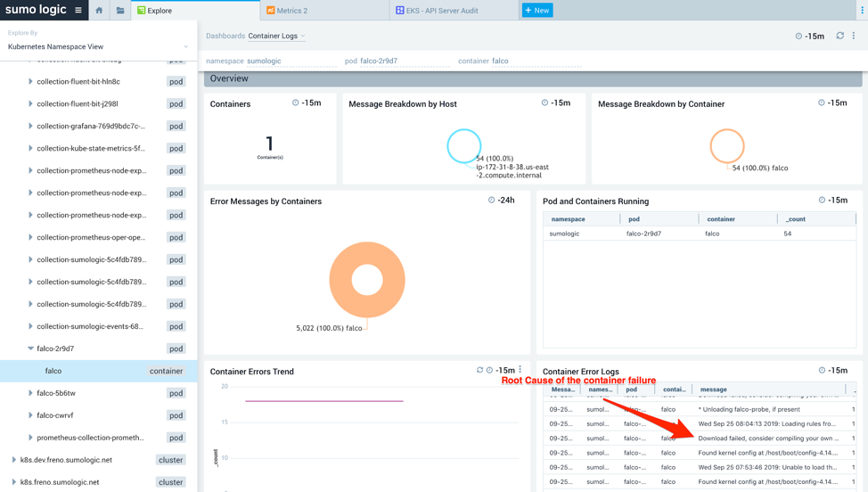868x492 pixels.
Task: Click the Dashboards breadcrumb label
Action: click(225, 36)
